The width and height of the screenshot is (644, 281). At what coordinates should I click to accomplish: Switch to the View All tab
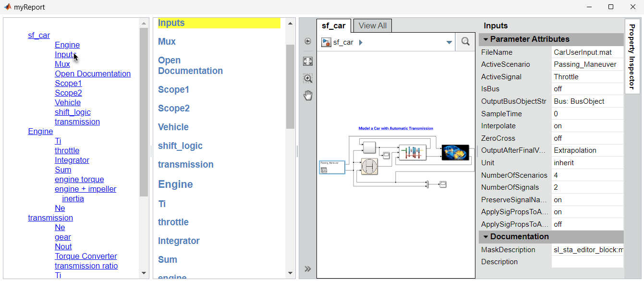click(x=373, y=26)
